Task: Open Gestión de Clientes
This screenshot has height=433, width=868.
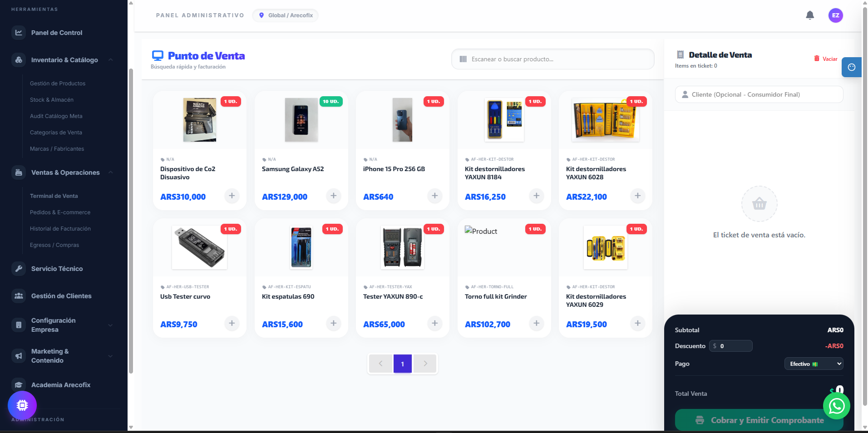Action: (61, 296)
